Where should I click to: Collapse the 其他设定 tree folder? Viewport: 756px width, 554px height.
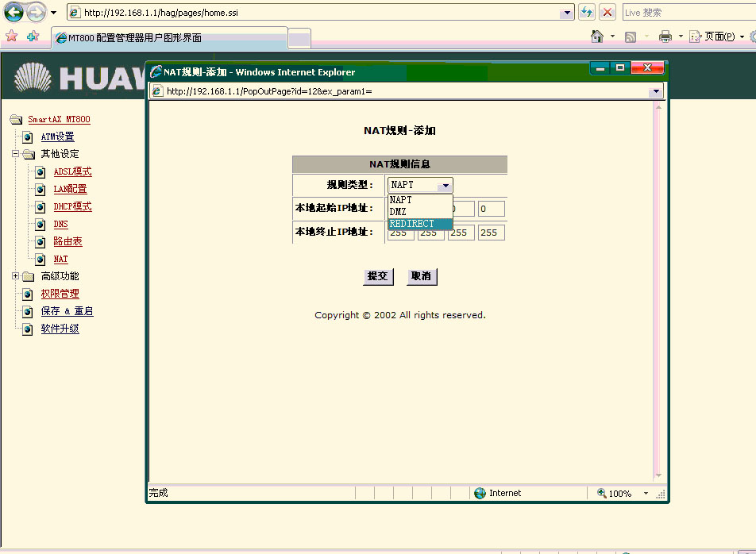pos(15,154)
